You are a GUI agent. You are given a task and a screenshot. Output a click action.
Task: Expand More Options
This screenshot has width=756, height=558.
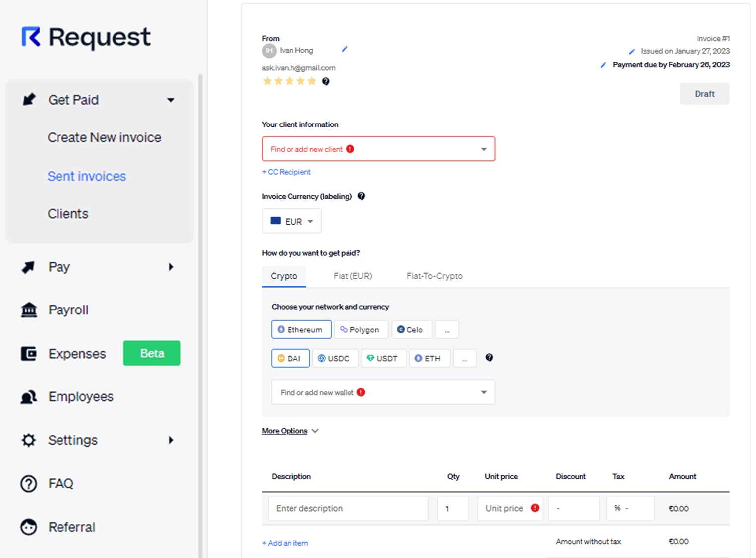[290, 431]
